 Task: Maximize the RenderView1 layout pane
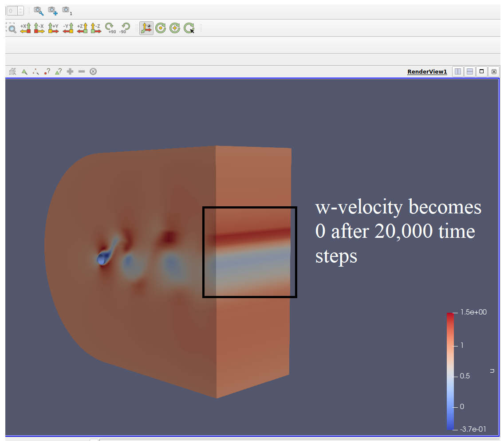481,71
